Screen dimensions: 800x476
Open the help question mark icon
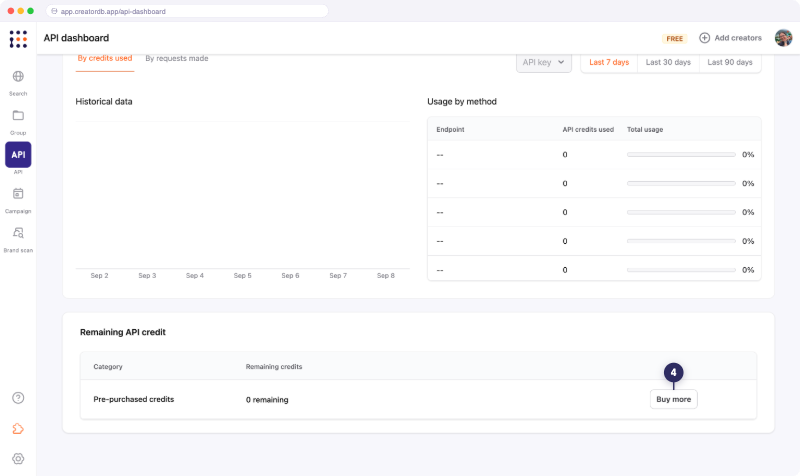coord(18,398)
